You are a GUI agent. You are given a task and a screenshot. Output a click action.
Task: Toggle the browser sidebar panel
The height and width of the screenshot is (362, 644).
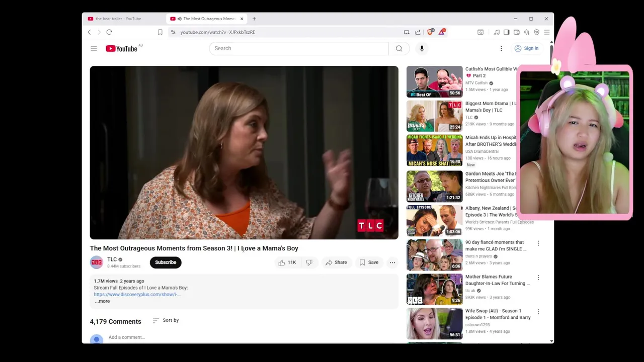507,32
